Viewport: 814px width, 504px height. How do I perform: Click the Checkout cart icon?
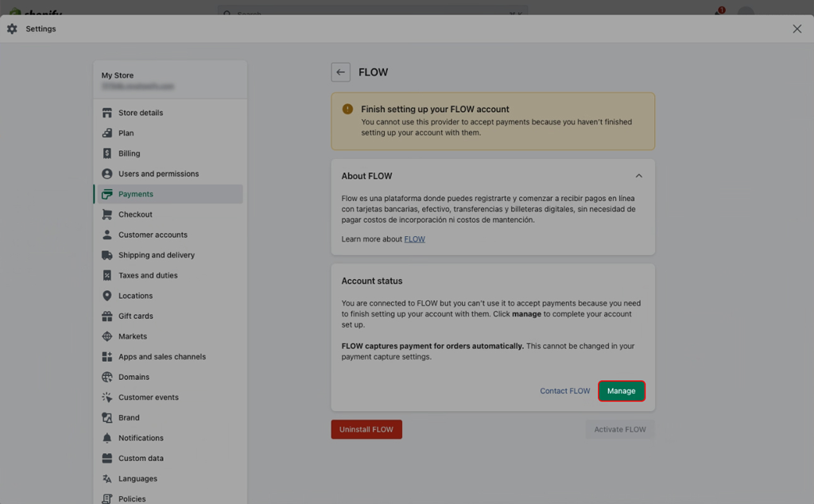tap(107, 215)
